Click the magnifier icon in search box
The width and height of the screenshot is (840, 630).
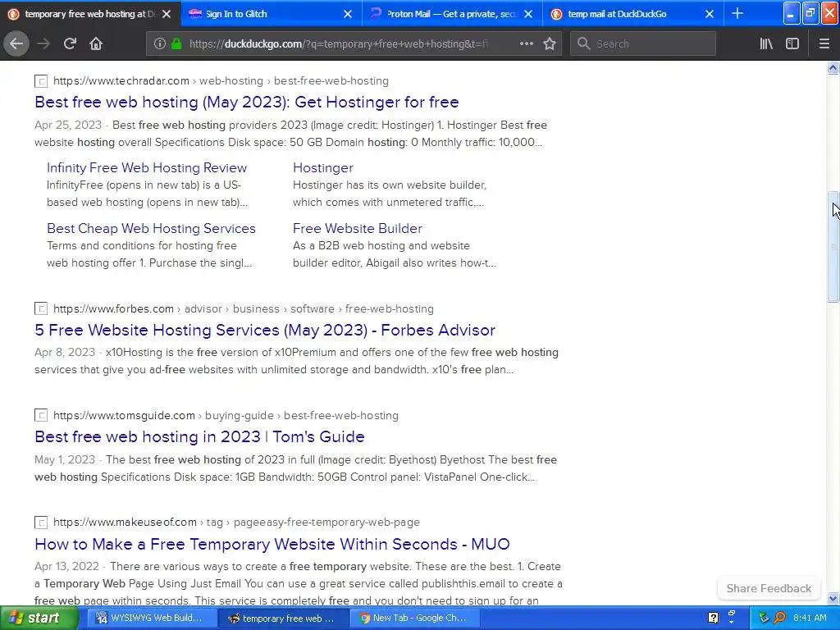(584, 43)
